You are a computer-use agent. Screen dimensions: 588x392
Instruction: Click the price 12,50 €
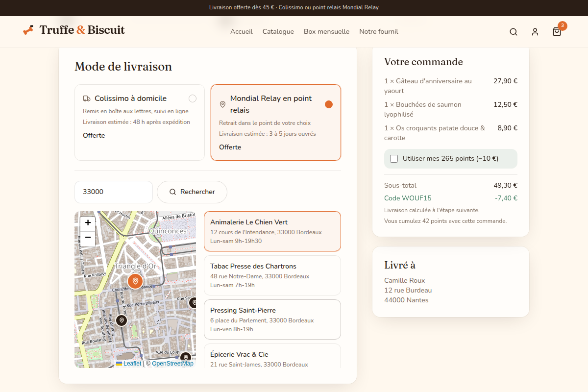pos(506,105)
